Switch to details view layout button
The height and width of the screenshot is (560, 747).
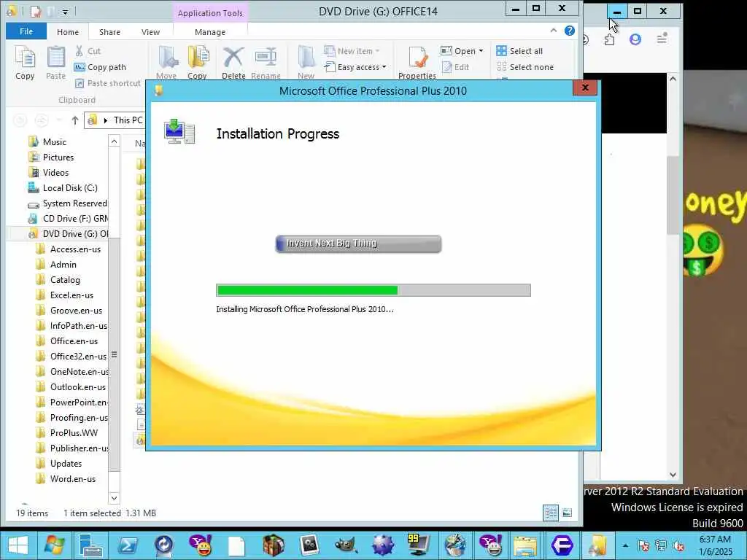coord(551,513)
